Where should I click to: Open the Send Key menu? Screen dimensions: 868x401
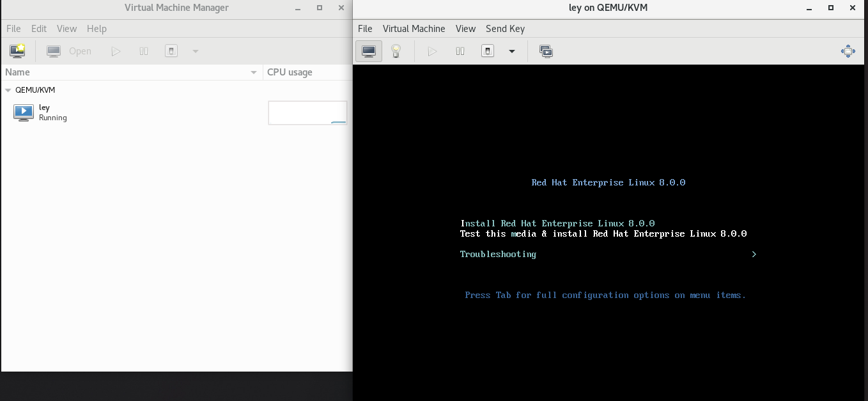tap(504, 29)
